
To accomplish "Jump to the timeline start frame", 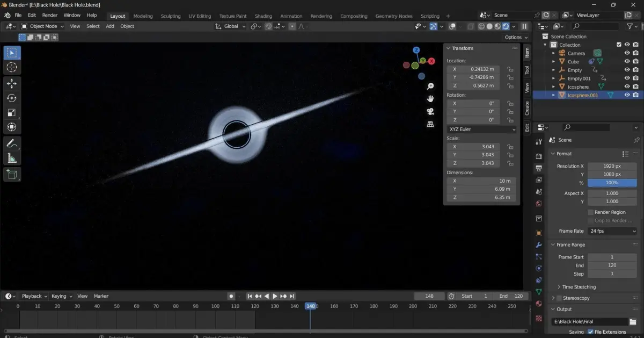I will tap(250, 296).
